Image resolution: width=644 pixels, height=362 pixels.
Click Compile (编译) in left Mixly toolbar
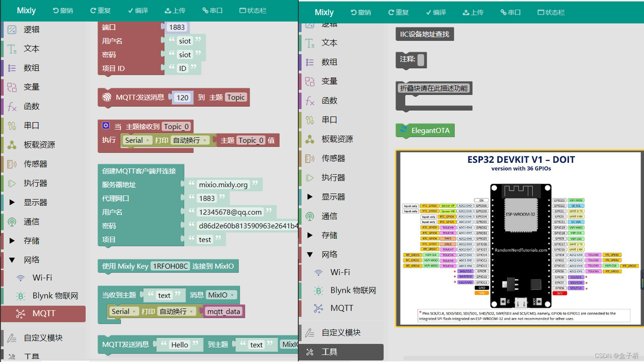[138, 10]
